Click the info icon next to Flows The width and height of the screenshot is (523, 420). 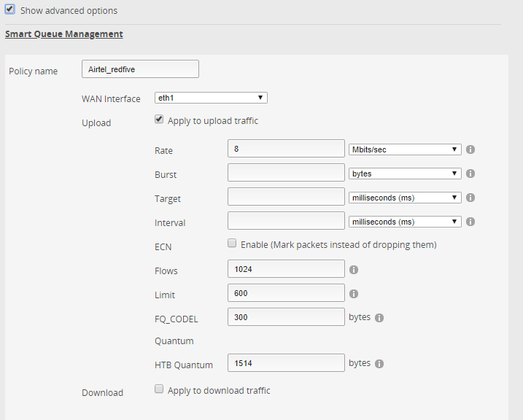pos(354,270)
